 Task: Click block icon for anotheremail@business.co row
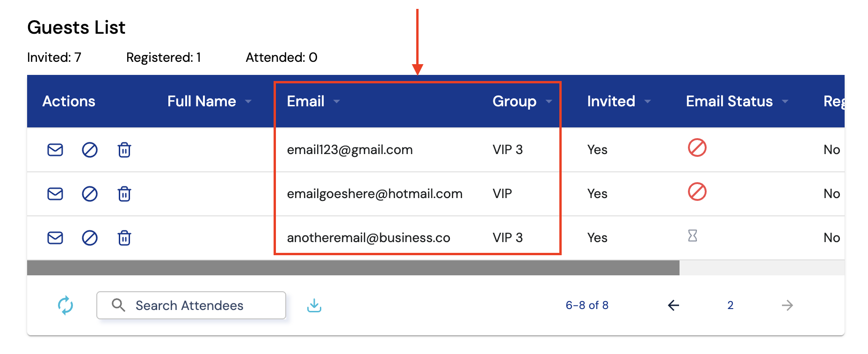point(90,238)
